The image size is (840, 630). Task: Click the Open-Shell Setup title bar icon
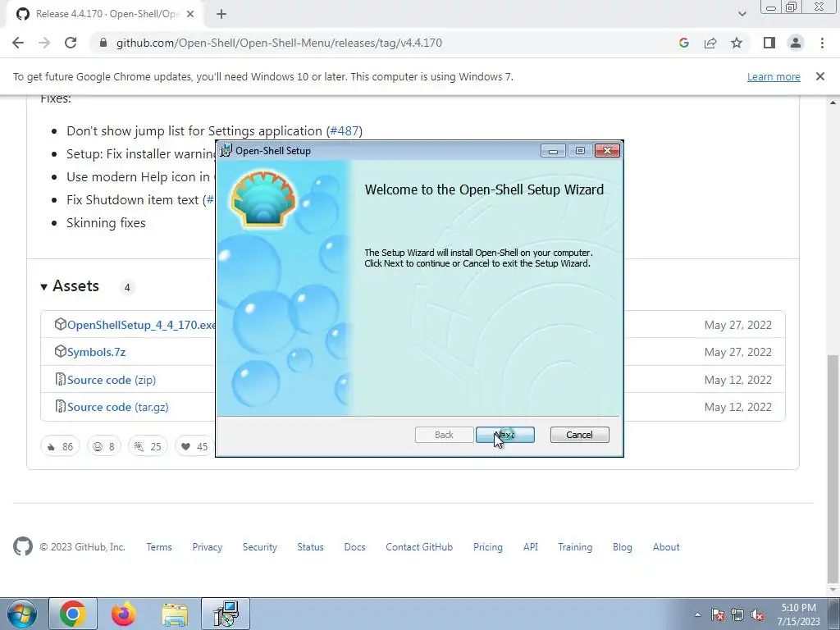pyautogui.click(x=226, y=150)
